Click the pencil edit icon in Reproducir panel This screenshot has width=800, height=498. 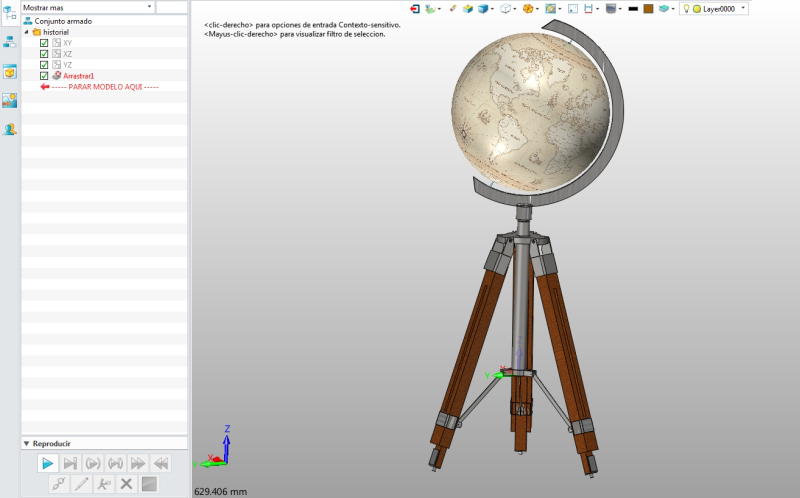[x=82, y=484]
